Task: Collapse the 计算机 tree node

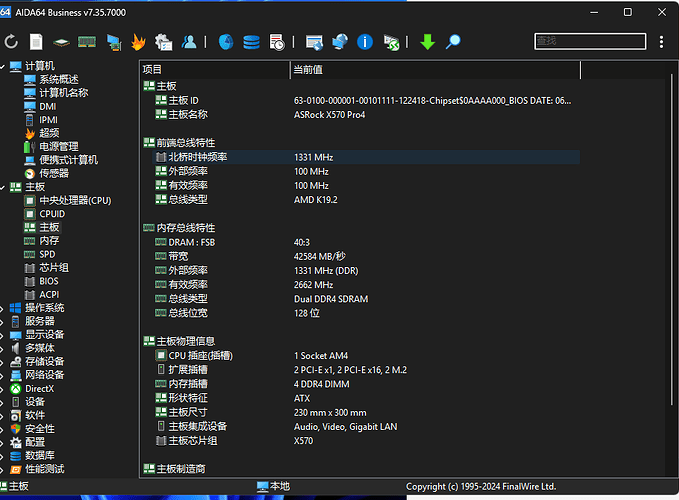Action: click(x=3, y=66)
